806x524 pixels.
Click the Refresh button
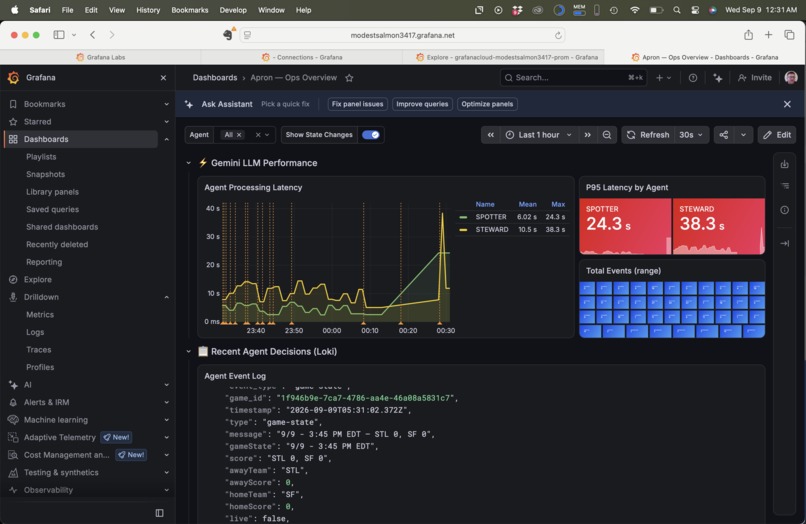tap(649, 135)
